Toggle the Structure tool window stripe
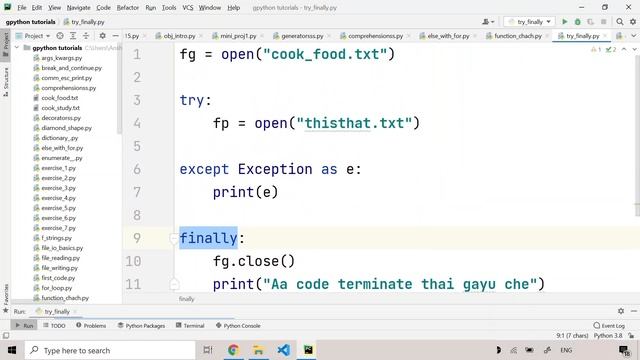 click(5, 82)
